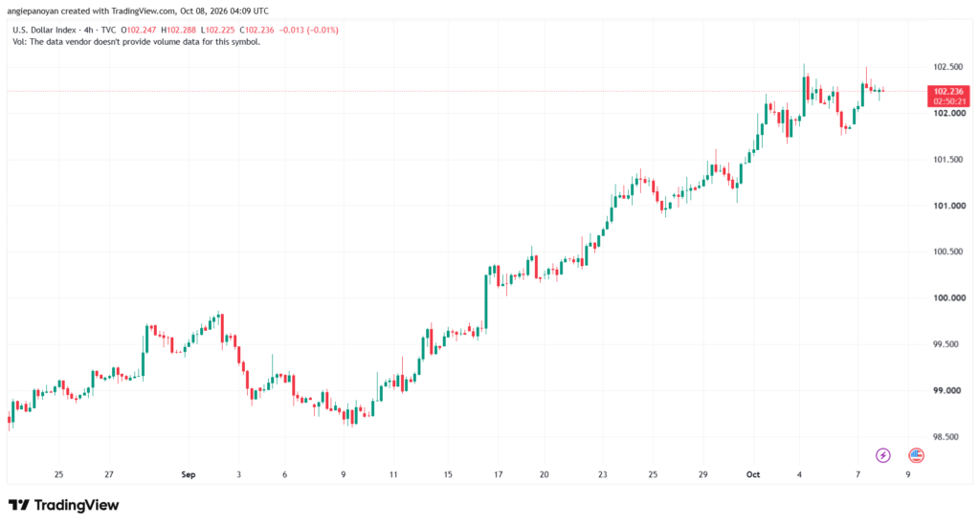Click the close value C102.236
The image size is (980, 526).
(x=256, y=30)
